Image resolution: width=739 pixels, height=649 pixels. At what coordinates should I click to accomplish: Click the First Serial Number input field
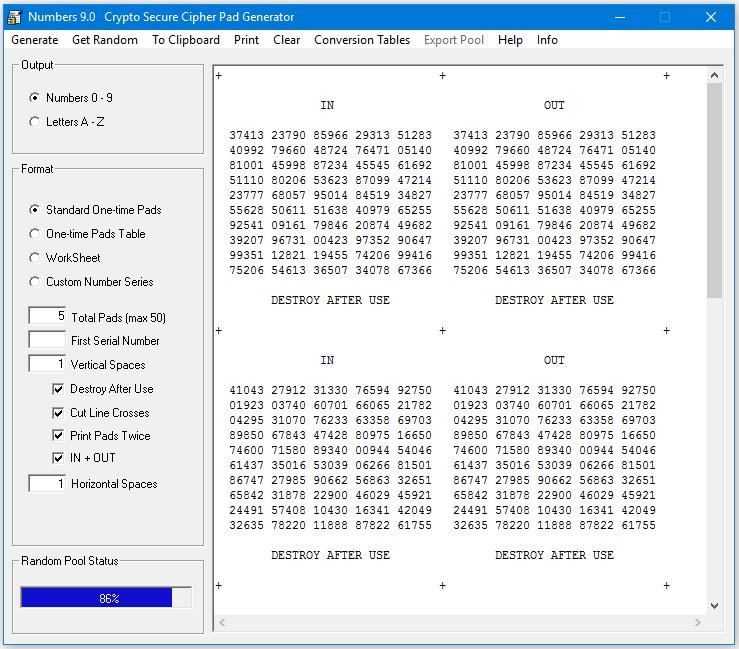pyautogui.click(x=47, y=339)
